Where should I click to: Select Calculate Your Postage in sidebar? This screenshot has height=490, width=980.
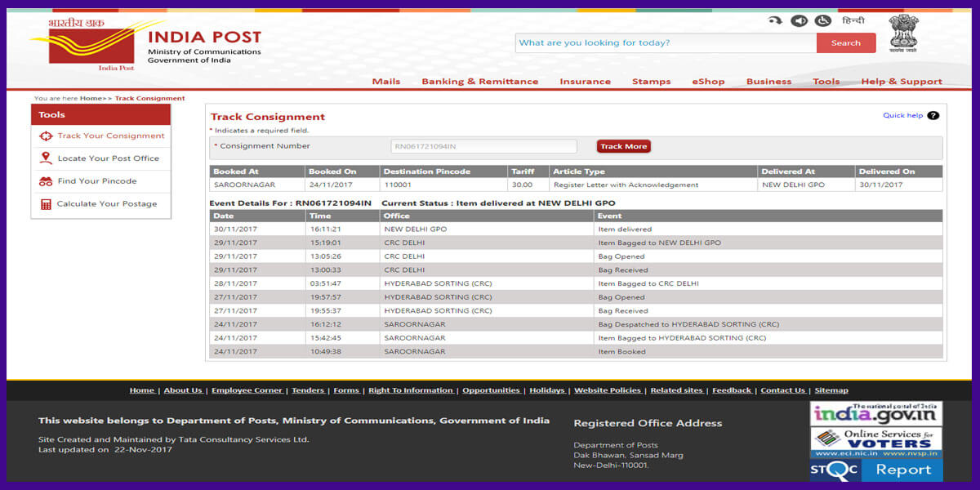[x=107, y=204]
